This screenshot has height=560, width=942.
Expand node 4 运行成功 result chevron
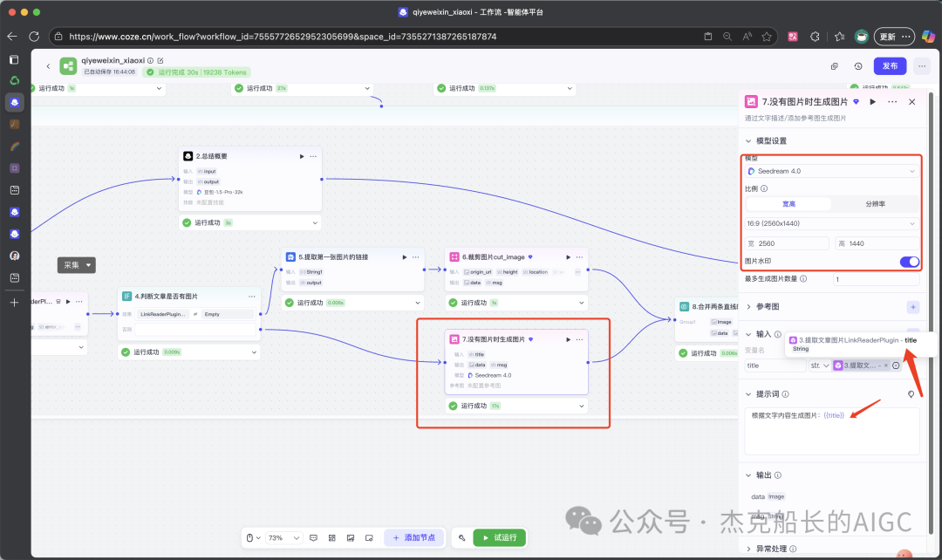254,352
